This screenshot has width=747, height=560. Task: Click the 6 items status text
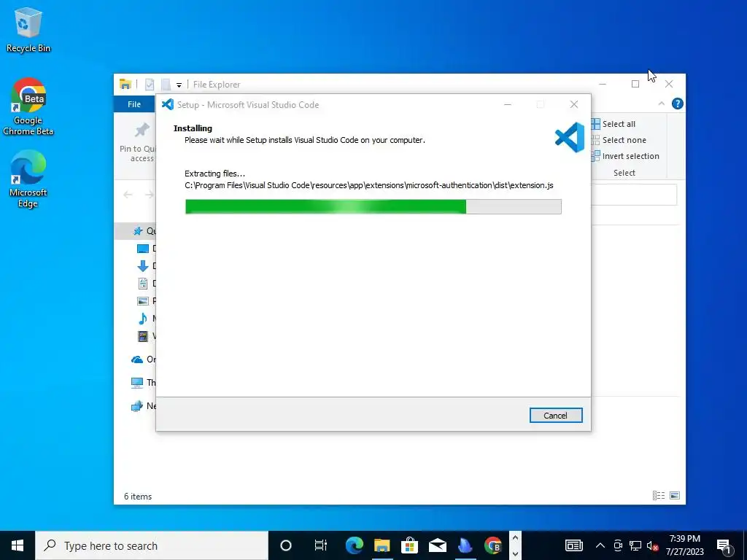click(138, 496)
